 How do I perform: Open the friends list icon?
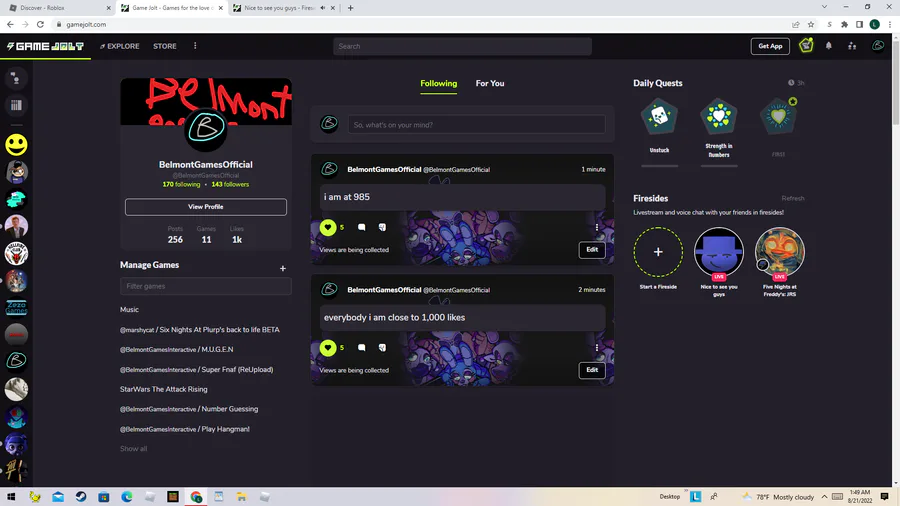tap(852, 46)
